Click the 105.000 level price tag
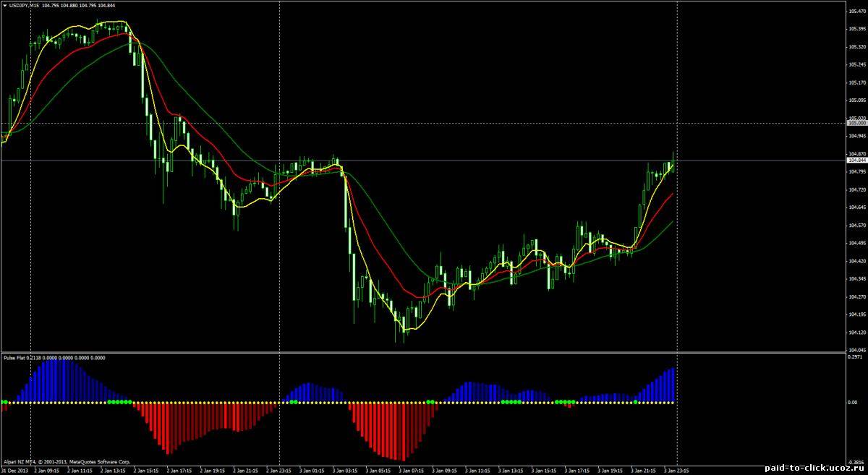This screenshot has height=475, width=868. (856, 124)
